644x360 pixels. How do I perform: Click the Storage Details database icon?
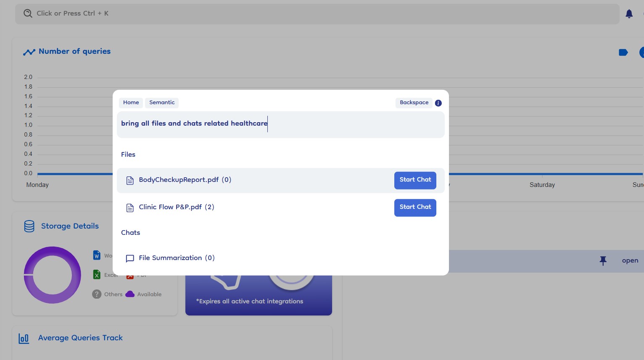click(29, 226)
